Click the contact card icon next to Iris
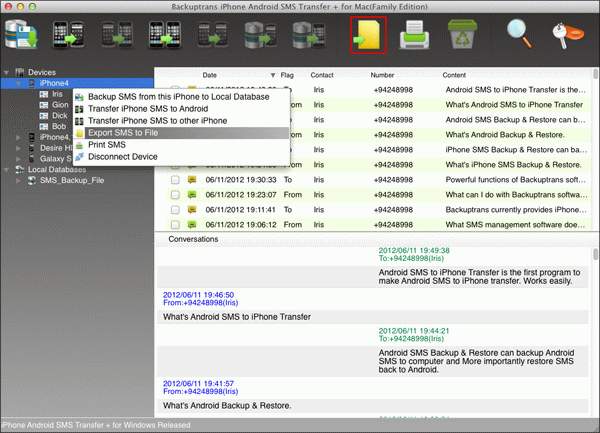 click(44, 94)
